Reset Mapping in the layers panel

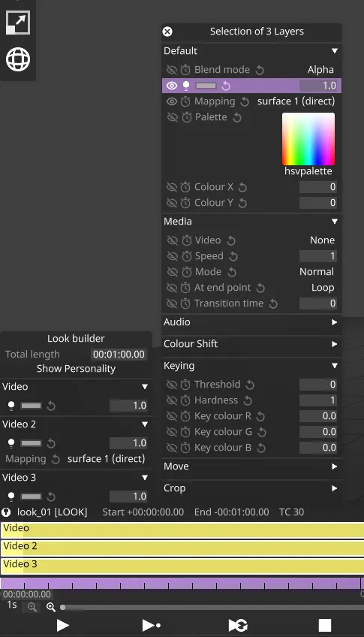click(x=245, y=102)
